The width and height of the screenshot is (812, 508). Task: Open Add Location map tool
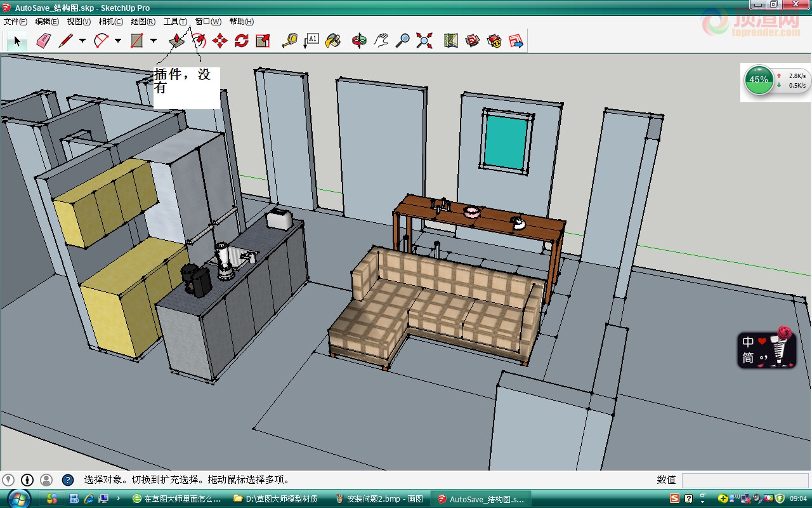point(451,41)
